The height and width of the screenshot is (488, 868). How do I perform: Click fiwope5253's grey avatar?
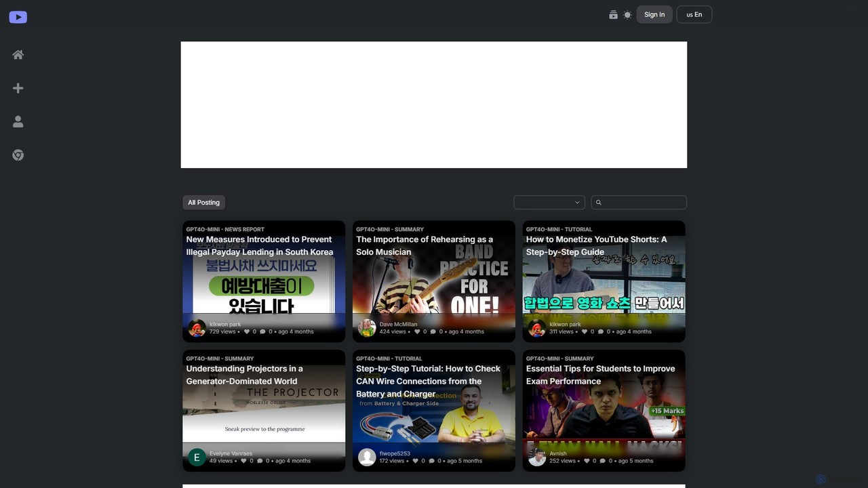367,457
